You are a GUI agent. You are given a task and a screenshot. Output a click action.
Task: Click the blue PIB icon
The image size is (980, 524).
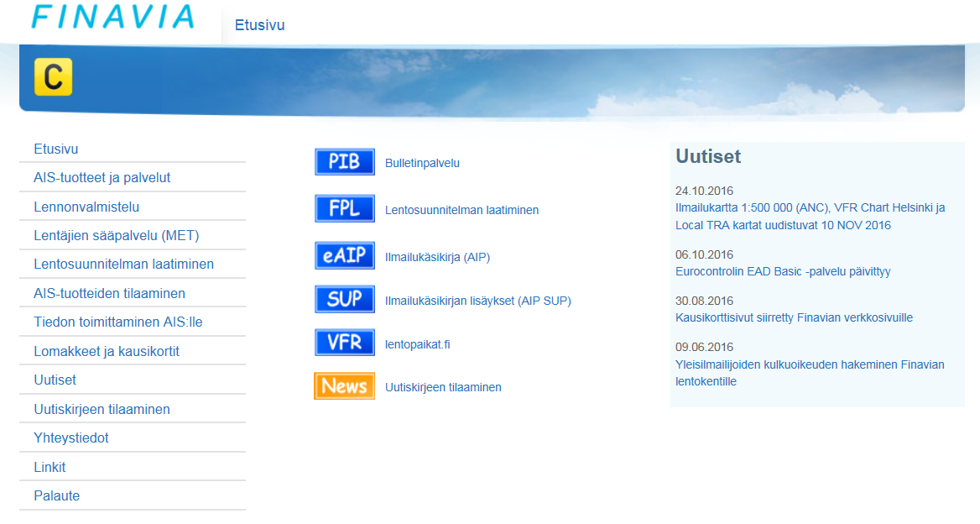coord(344,162)
